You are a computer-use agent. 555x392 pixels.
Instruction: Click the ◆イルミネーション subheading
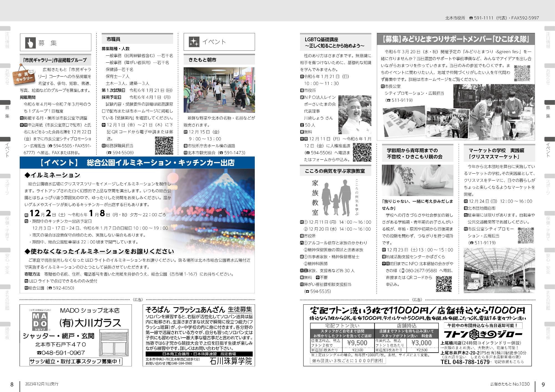[x=53, y=175]
